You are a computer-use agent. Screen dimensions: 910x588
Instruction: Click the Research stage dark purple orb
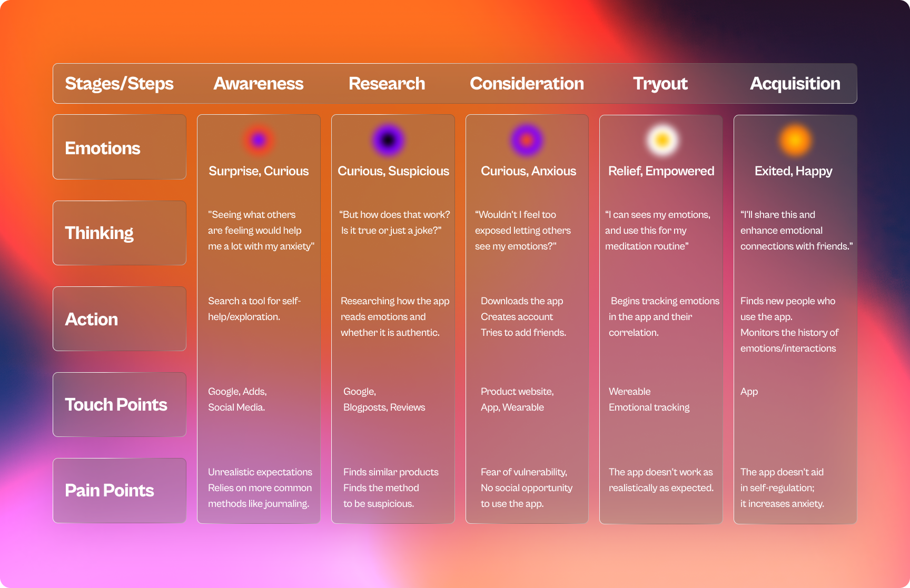(388, 140)
